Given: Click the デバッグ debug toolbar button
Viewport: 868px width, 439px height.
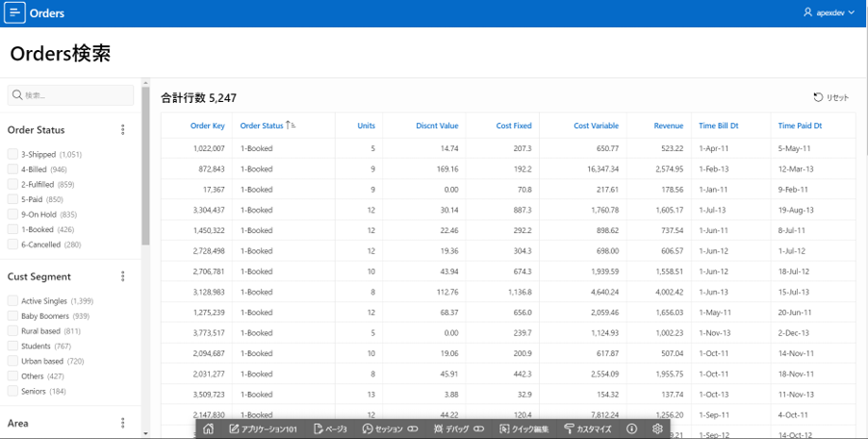Looking at the screenshot, I should (x=458, y=429).
